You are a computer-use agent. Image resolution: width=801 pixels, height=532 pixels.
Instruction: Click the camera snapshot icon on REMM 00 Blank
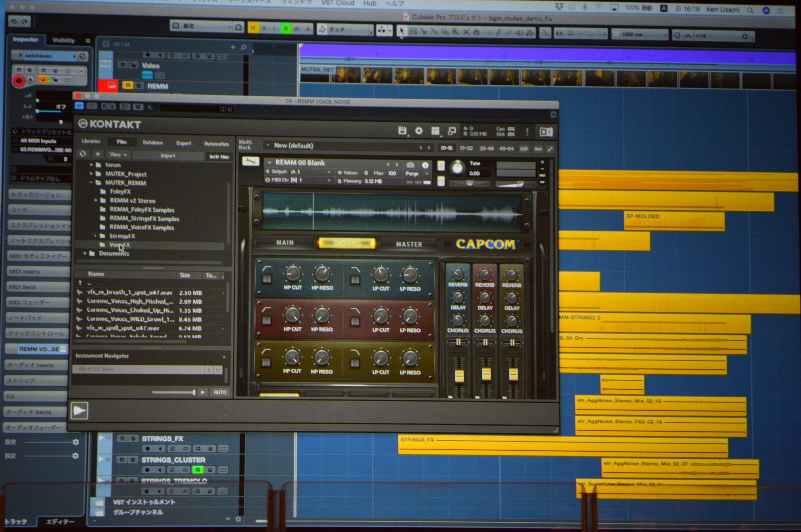[x=410, y=165]
